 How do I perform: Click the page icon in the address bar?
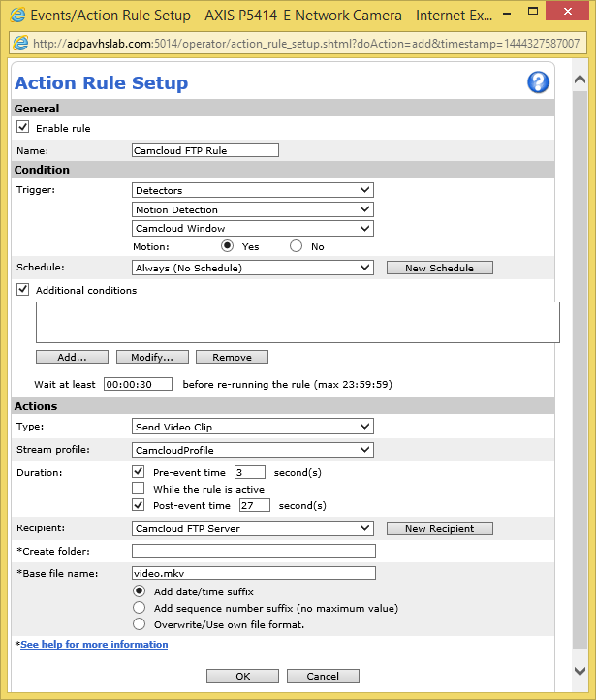(x=20, y=44)
